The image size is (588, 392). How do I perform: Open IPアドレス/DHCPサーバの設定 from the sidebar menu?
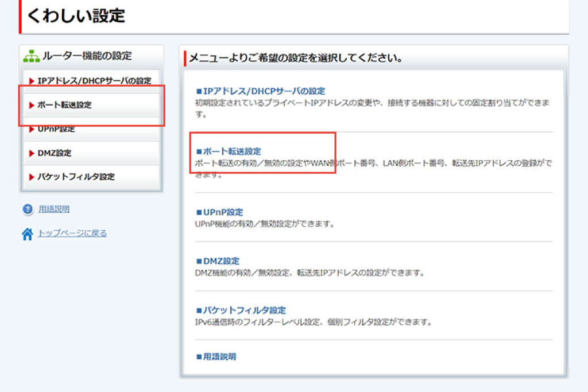[94, 81]
